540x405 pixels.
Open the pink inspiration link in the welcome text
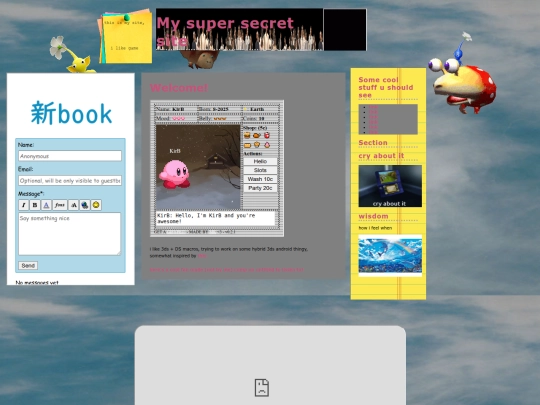click(x=202, y=256)
